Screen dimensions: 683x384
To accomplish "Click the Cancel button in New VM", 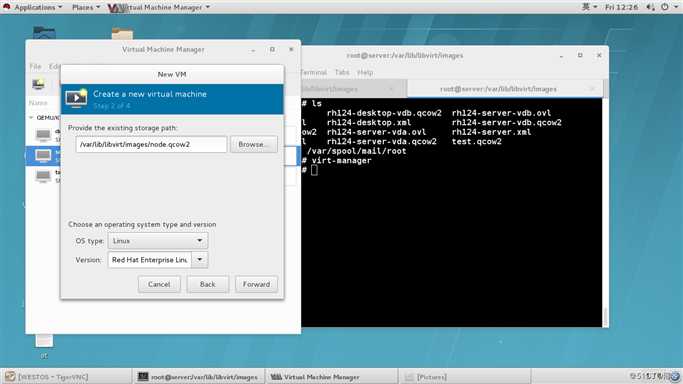I will coord(159,284).
